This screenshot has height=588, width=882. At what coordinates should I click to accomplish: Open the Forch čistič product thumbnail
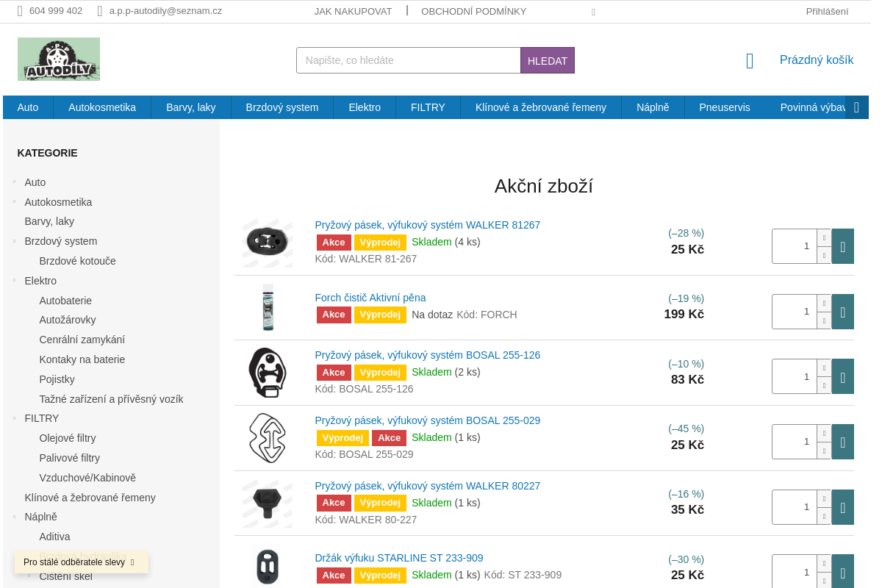tap(268, 307)
